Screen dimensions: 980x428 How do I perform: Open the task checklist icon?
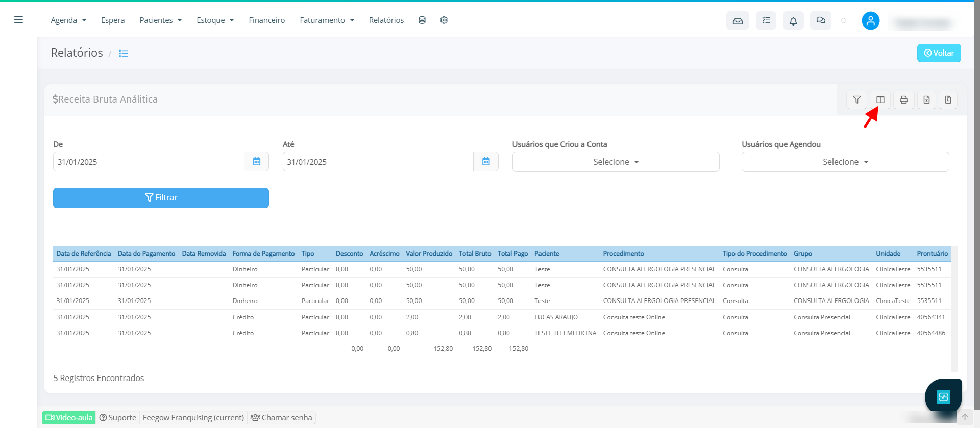pos(766,20)
